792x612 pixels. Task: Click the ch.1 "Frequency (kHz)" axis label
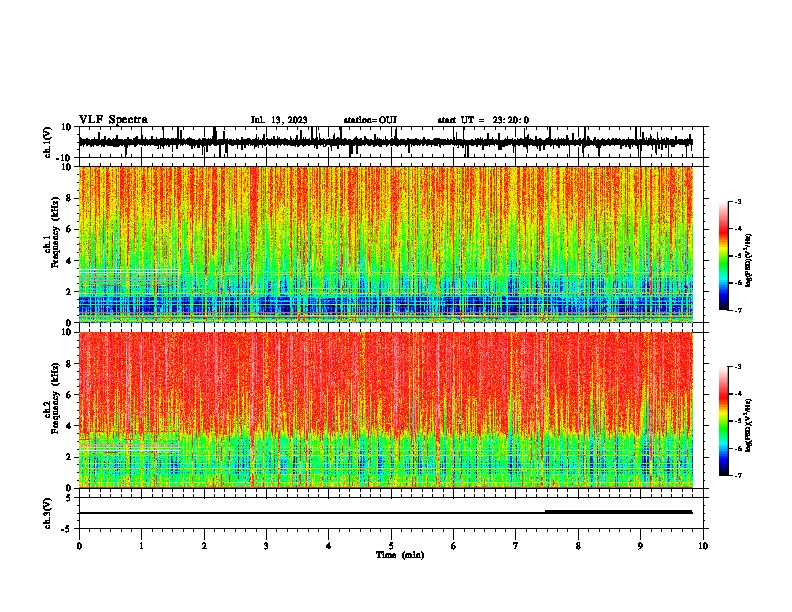[x=55, y=232]
